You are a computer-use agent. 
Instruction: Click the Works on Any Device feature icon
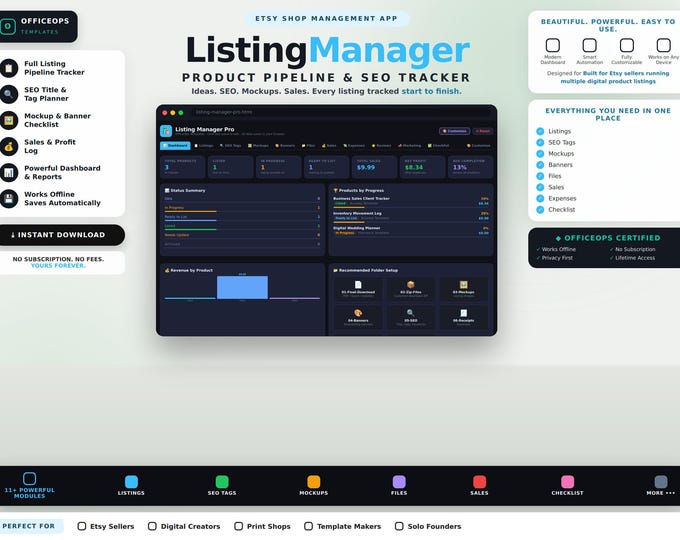(664, 45)
